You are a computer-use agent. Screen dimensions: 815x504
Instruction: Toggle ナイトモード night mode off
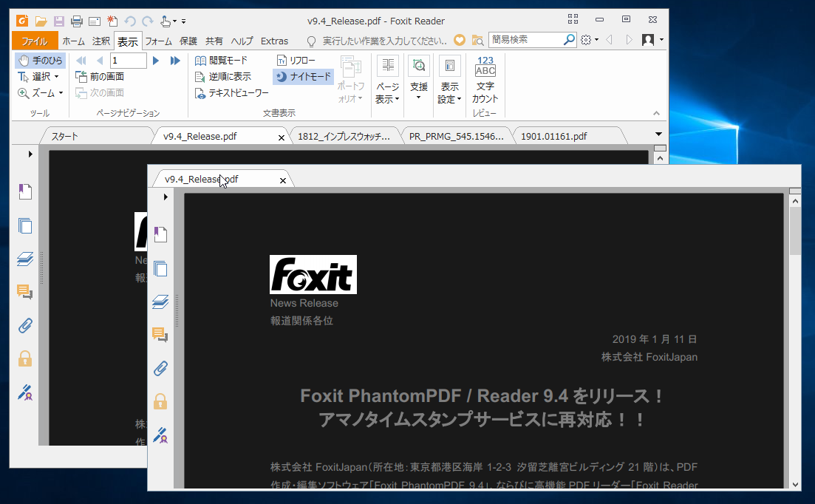303,77
